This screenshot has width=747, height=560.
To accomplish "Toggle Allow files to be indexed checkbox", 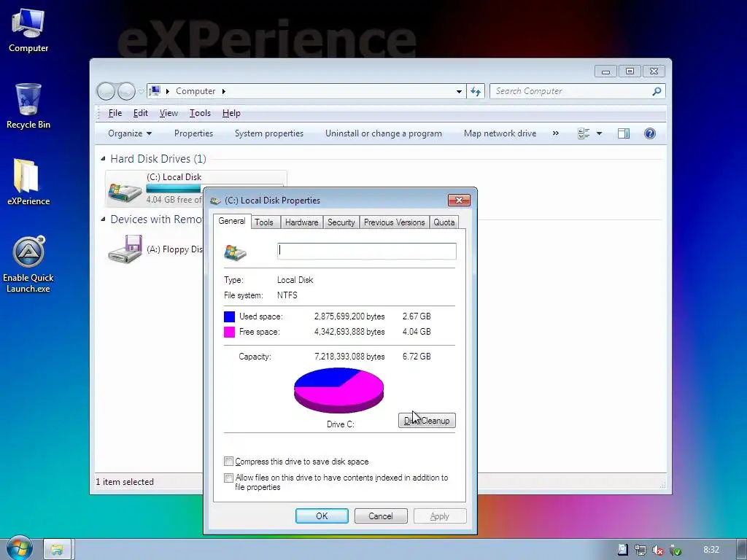I will (x=228, y=478).
